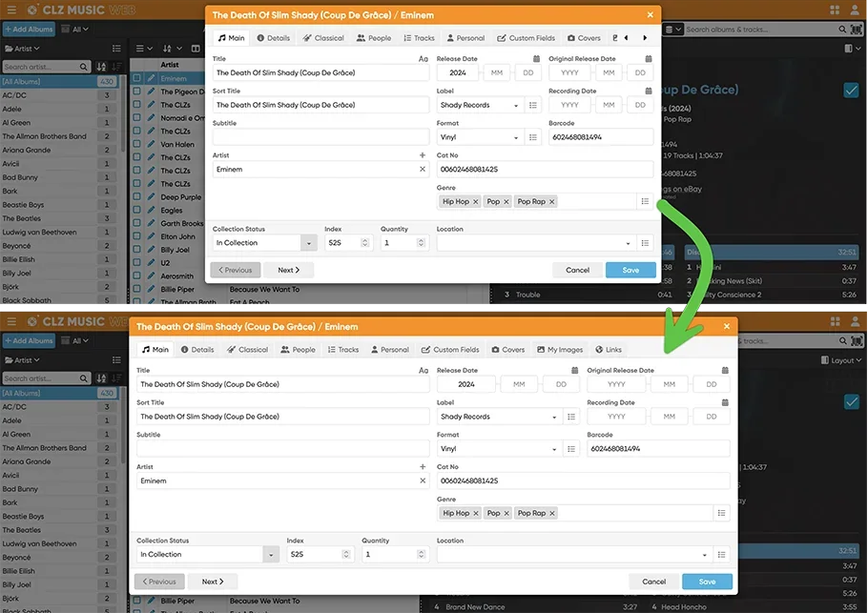868x613 pixels.
Task: Remove Eminem artist in lower dialog
Action: [423, 480]
